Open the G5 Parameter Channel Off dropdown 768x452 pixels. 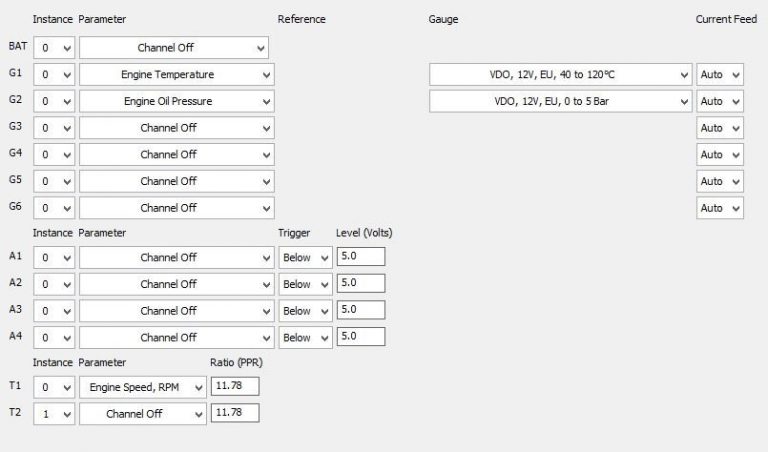pyautogui.click(x=177, y=182)
